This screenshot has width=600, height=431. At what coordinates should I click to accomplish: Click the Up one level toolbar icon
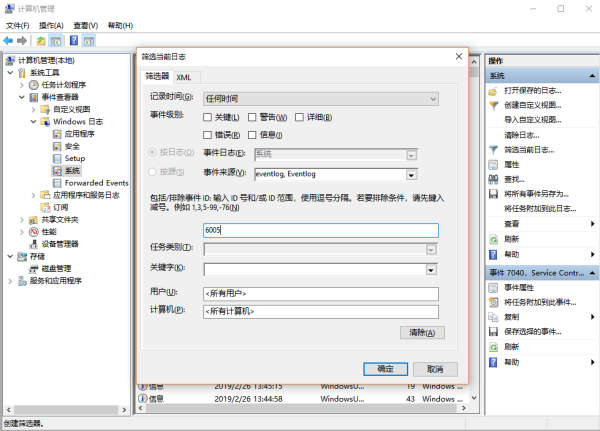[41, 41]
